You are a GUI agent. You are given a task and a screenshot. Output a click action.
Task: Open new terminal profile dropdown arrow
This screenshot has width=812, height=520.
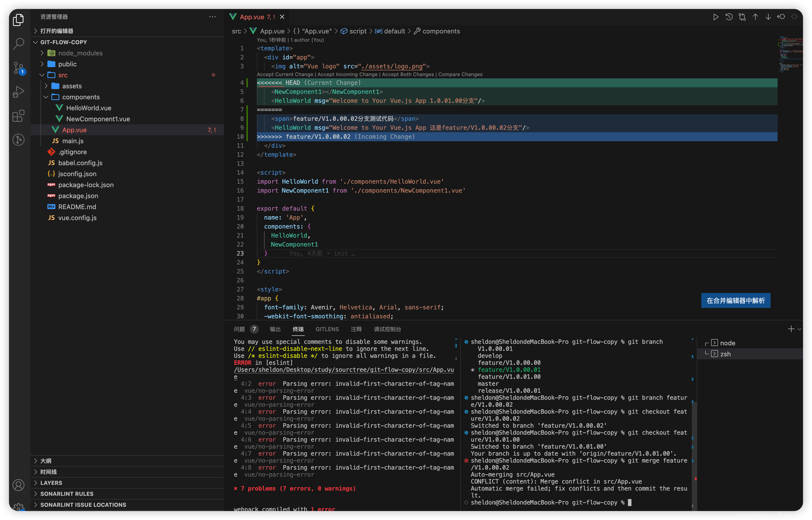tap(800, 329)
